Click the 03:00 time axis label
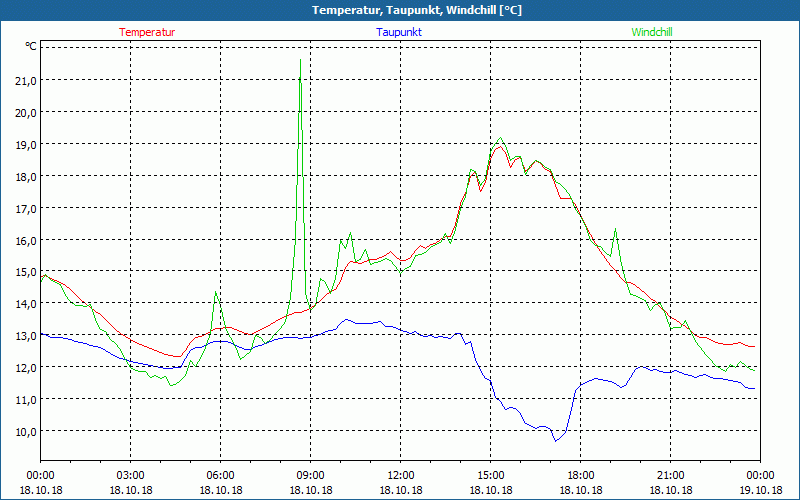The height and width of the screenshot is (500, 800). [130, 475]
